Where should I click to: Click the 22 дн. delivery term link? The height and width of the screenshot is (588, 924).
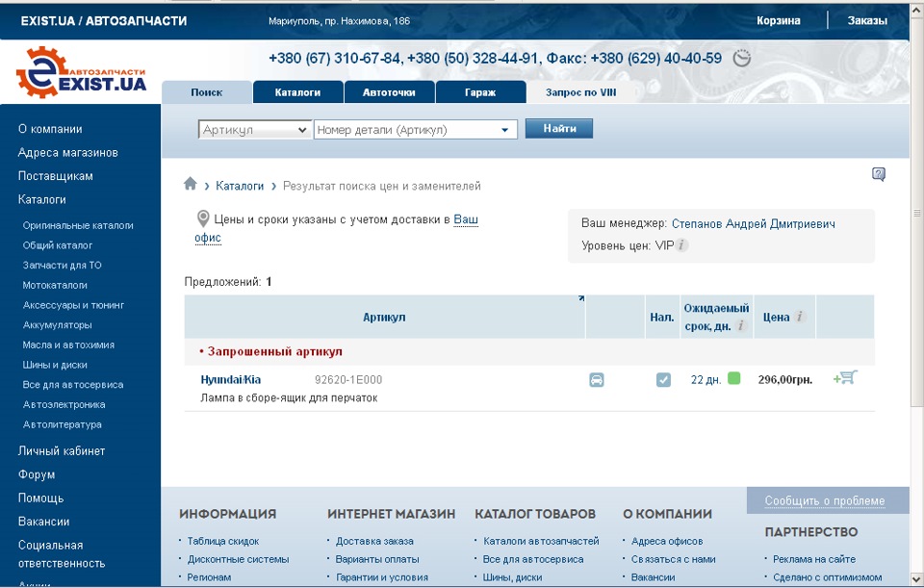(x=706, y=380)
